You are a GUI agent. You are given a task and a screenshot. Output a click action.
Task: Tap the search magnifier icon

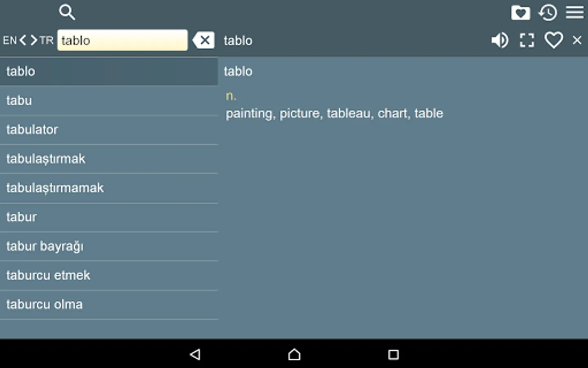click(x=67, y=12)
